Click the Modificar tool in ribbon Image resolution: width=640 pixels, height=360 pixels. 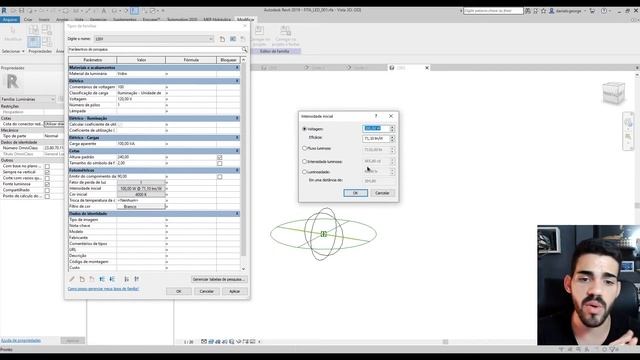pos(13,33)
